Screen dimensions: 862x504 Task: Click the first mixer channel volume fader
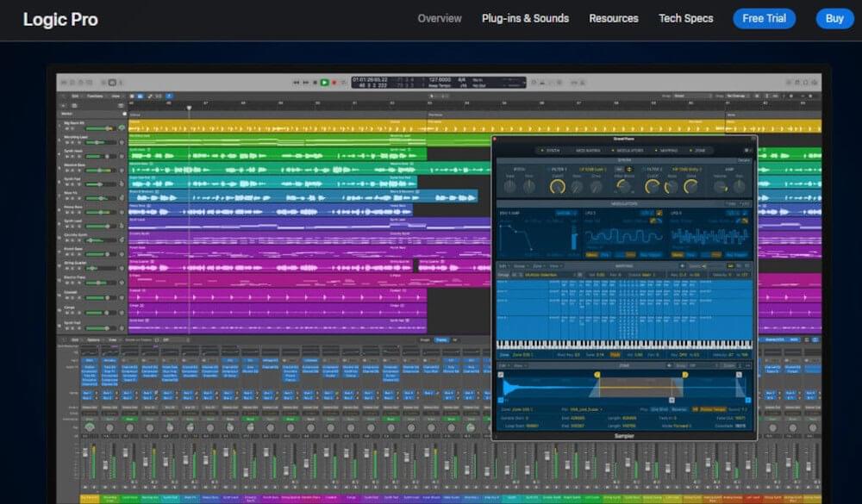85,454
